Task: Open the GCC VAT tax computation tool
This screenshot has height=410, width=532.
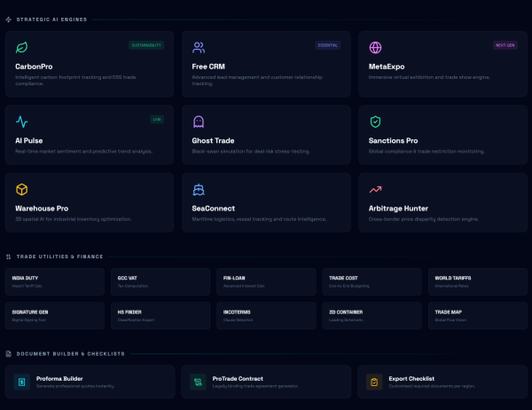Action: pos(160,281)
